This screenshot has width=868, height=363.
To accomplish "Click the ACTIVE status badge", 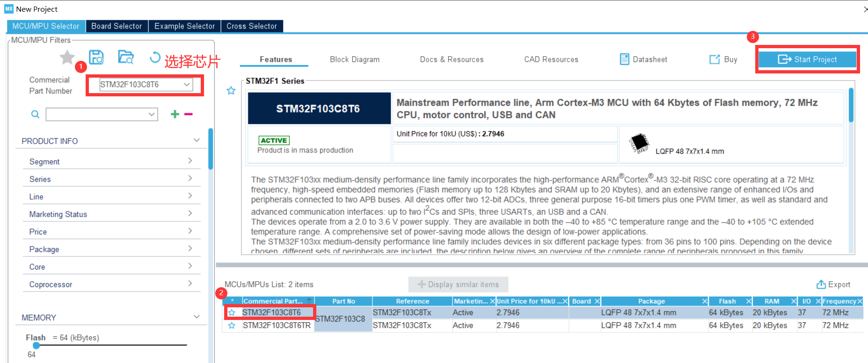I will [274, 140].
